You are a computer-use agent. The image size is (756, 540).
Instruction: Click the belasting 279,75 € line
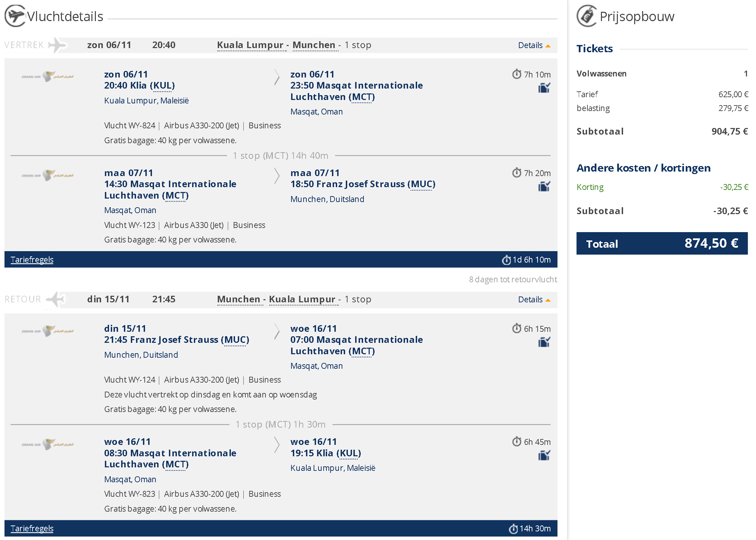662,108
